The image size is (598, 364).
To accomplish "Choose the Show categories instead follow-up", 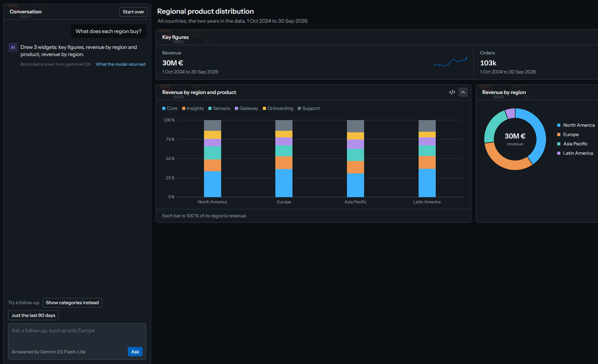I will (72, 303).
